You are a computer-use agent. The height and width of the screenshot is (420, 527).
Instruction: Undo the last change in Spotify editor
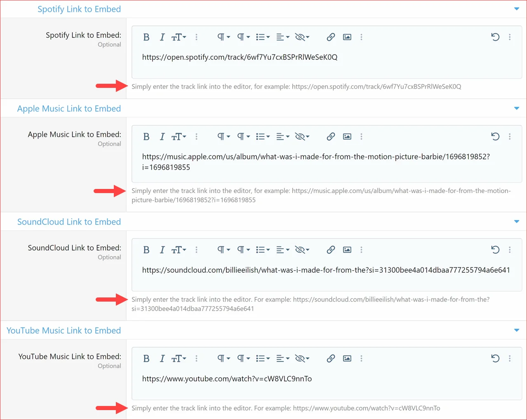(x=495, y=37)
